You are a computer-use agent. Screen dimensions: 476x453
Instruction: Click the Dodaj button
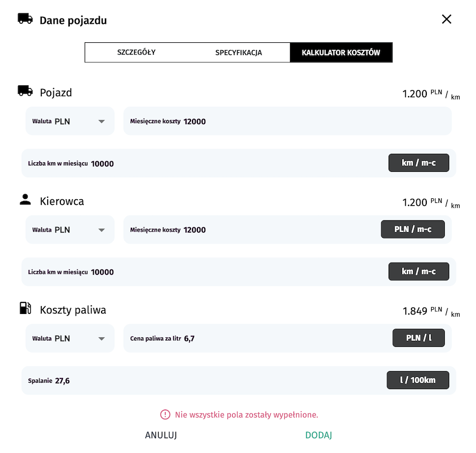[318, 436]
